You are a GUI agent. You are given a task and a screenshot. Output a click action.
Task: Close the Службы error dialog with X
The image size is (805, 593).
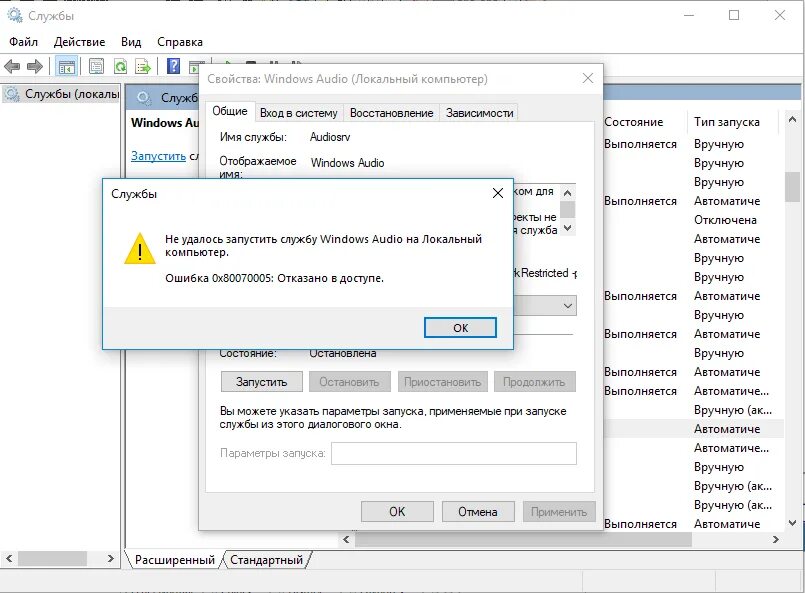497,193
